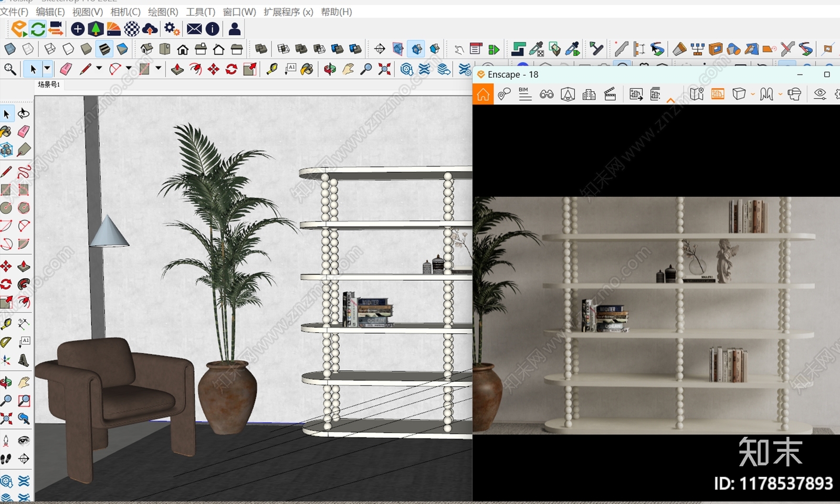This screenshot has height=504, width=840.
Task: Switch to Wireframe style
Action: click(x=50, y=49)
